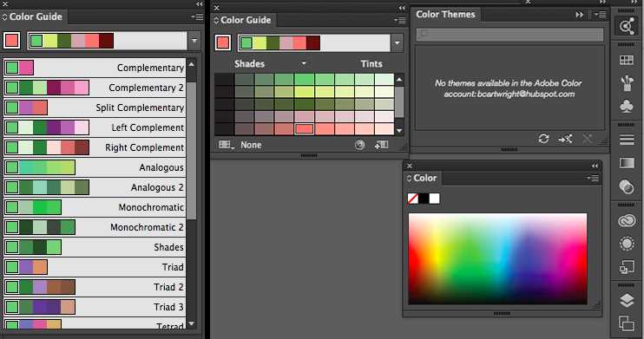The height and width of the screenshot is (339, 644).
Task: Open the Swatches panel grid icon
Action: (x=627, y=61)
